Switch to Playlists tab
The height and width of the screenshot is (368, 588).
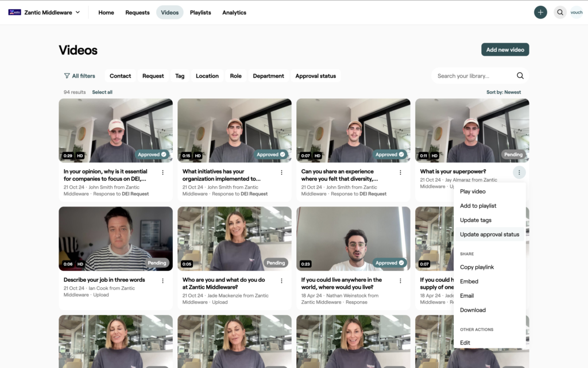coord(200,13)
